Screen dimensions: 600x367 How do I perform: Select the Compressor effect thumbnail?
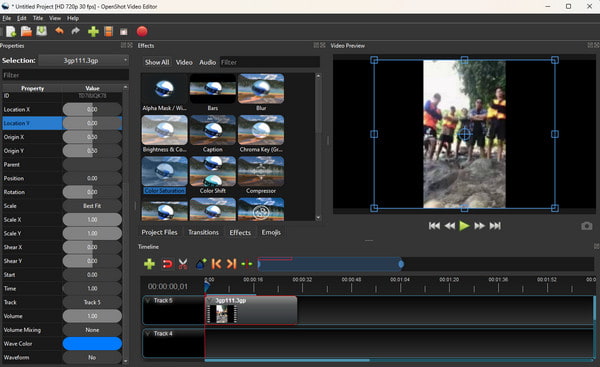tap(261, 171)
